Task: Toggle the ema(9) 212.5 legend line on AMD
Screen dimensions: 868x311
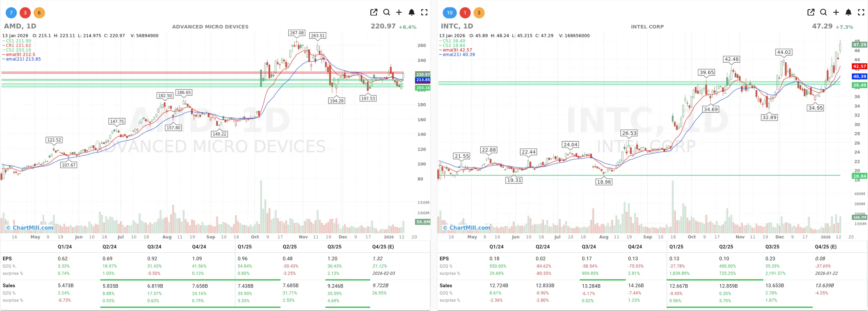Action: (x=19, y=54)
